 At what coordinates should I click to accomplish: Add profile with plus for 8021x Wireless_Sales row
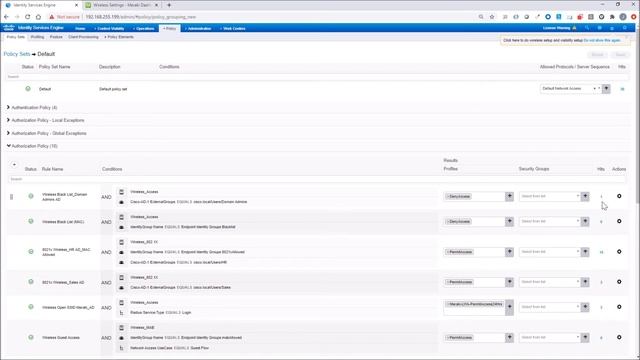pyautogui.click(x=509, y=282)
